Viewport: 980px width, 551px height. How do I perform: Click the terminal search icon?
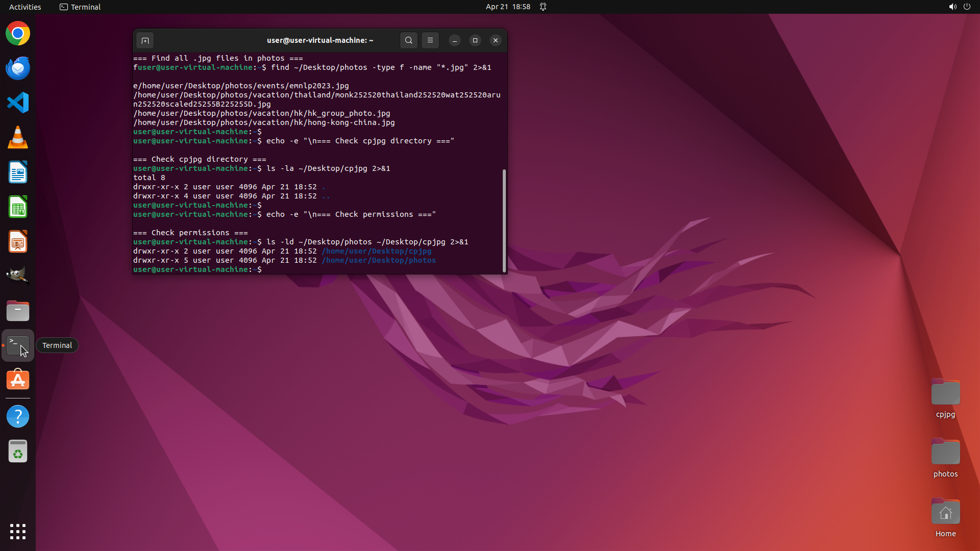(408, 40)
